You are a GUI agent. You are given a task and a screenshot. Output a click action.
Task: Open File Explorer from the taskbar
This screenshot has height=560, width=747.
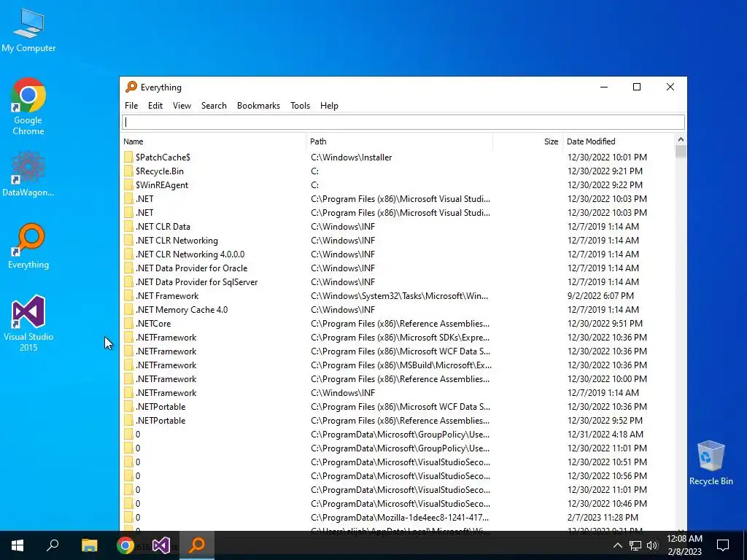[89, 545]
